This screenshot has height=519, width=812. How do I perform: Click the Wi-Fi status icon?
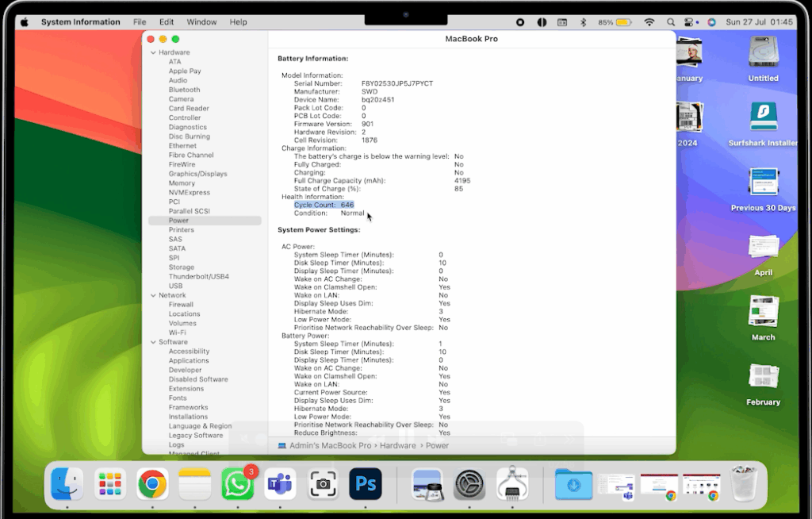pyautogui.click(x=649, y=22)
